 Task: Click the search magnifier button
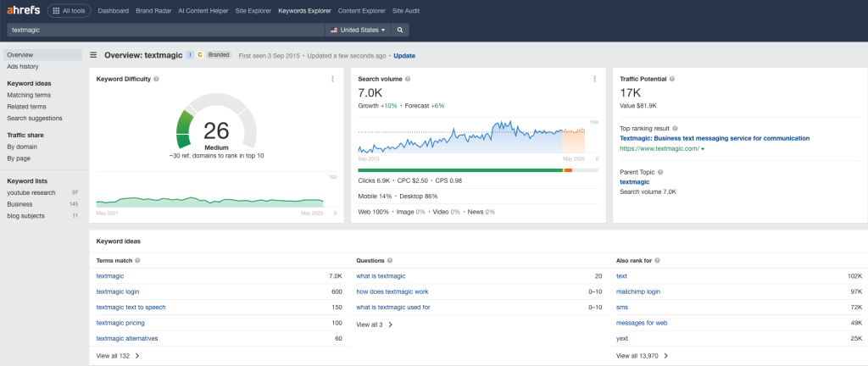click(400, 30)
